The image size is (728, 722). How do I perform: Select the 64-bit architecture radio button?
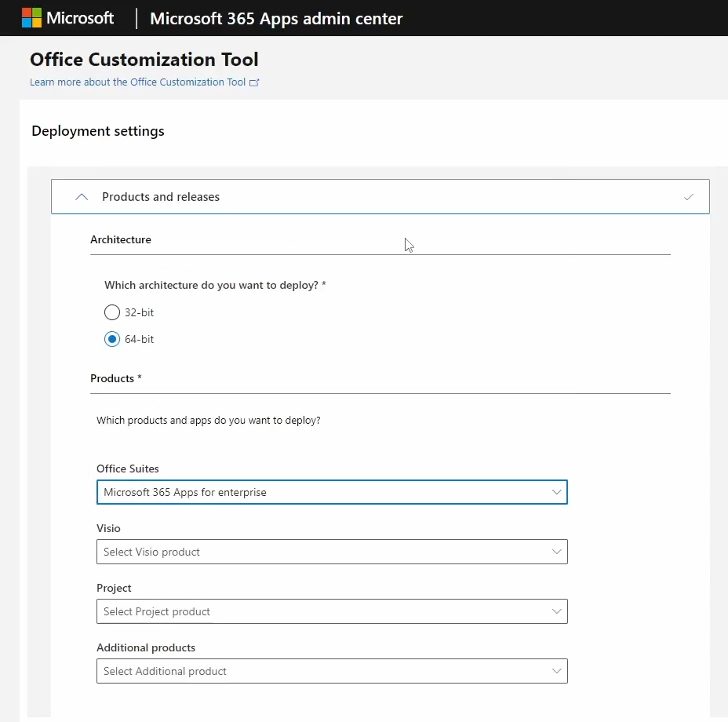click(x=112, y=339)
